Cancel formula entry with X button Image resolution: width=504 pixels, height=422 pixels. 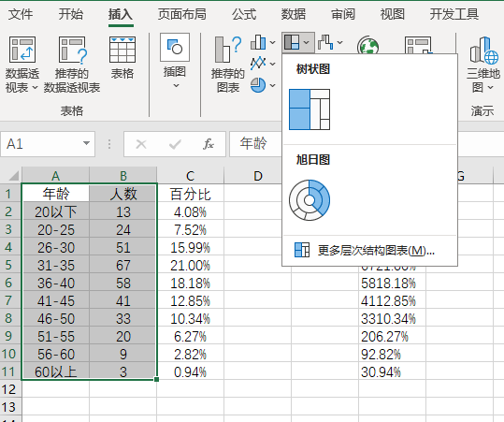point(141,144)
